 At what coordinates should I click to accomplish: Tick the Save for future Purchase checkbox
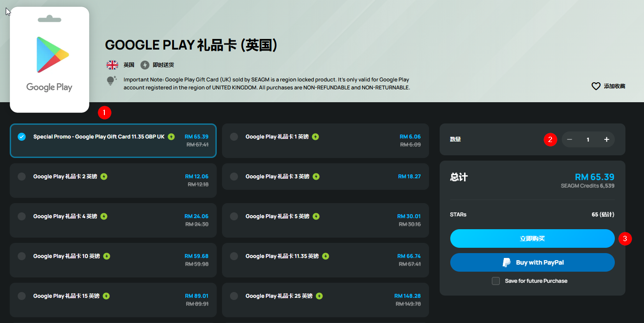[496, 281]
